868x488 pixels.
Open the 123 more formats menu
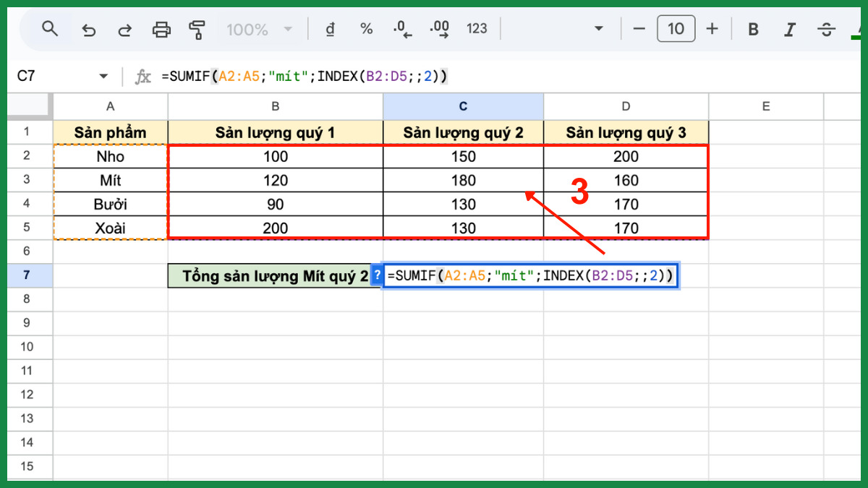pos(477,29)
